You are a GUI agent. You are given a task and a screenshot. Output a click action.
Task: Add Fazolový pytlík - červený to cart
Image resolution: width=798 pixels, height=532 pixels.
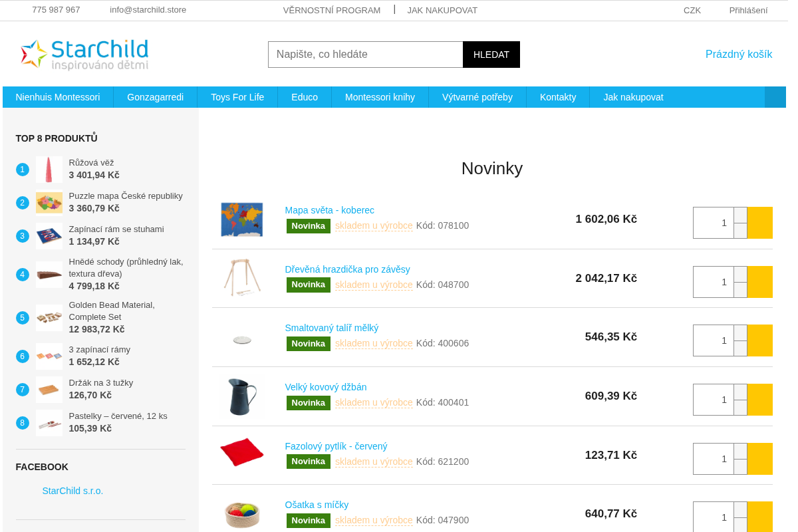[759, 459]
